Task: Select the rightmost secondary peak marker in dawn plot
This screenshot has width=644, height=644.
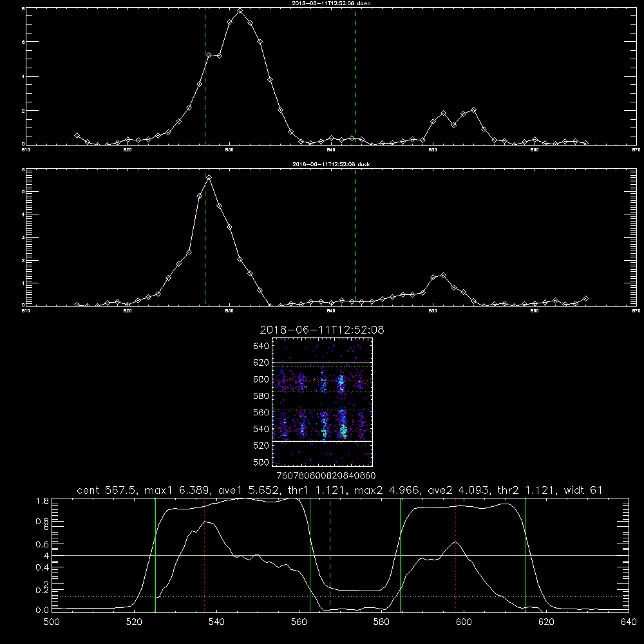Action: [473, 110]
